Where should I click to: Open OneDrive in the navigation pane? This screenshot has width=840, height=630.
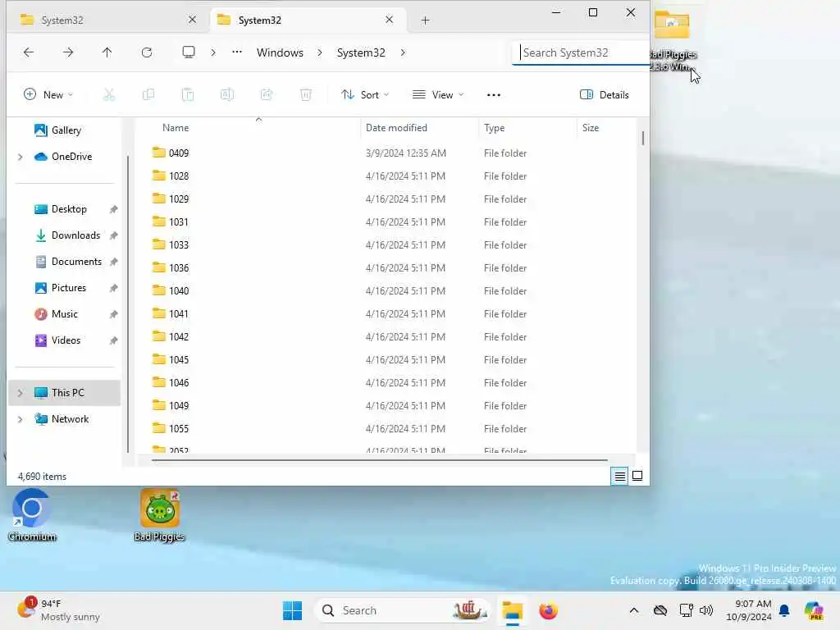[71, 157]
